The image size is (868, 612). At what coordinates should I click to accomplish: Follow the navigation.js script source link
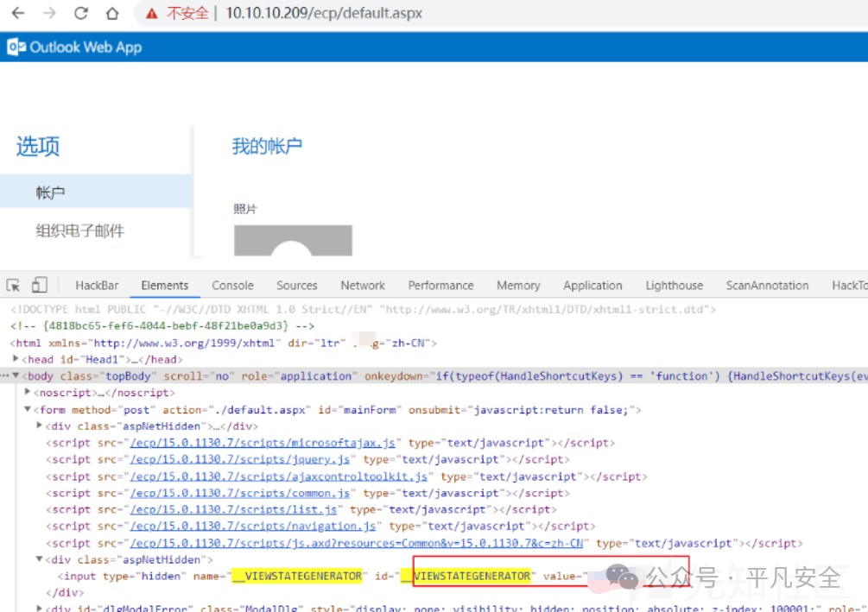pos(253,527)
